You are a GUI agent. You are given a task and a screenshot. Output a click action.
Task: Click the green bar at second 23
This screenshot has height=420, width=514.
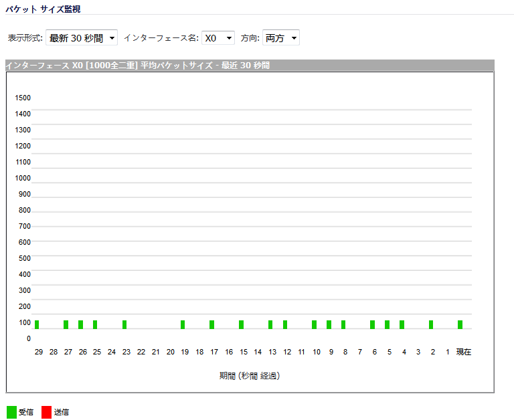(124, 324)
